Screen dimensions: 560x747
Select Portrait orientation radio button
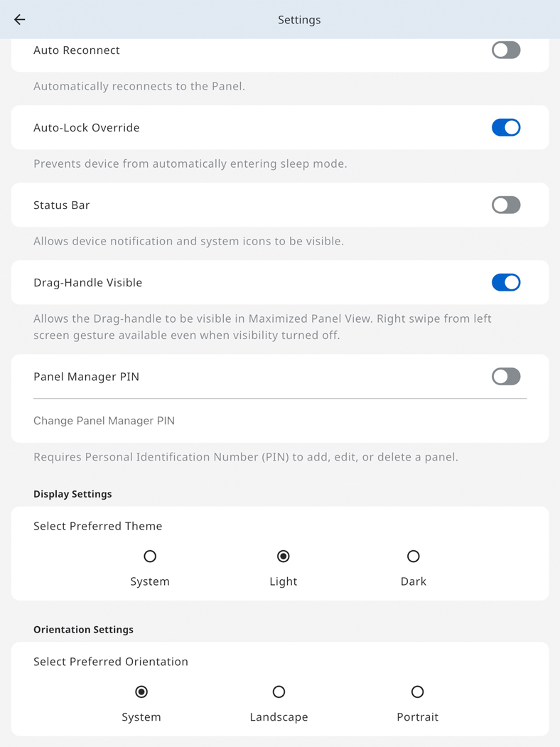coord(418,692)
